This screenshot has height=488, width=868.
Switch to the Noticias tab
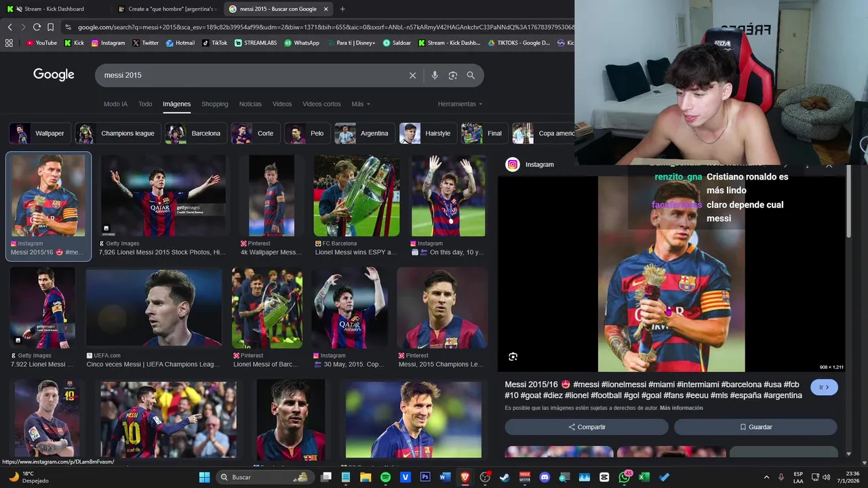(x=250, y=104)
